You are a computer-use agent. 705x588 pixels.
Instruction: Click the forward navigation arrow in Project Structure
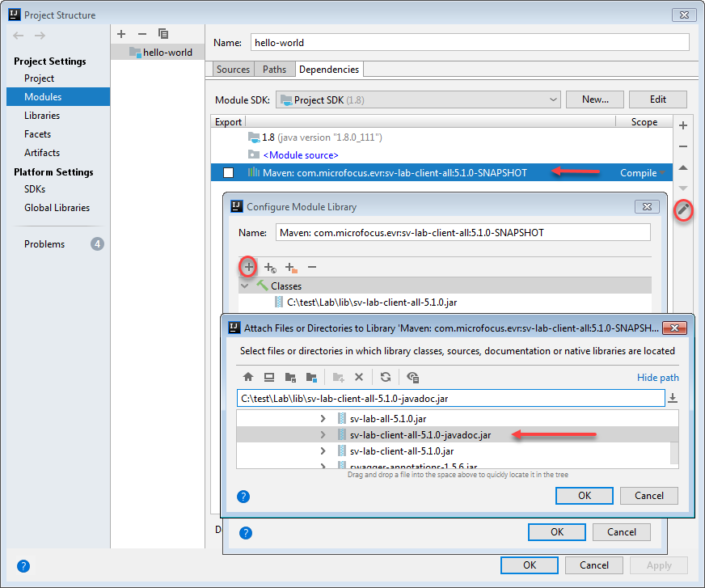40,36
